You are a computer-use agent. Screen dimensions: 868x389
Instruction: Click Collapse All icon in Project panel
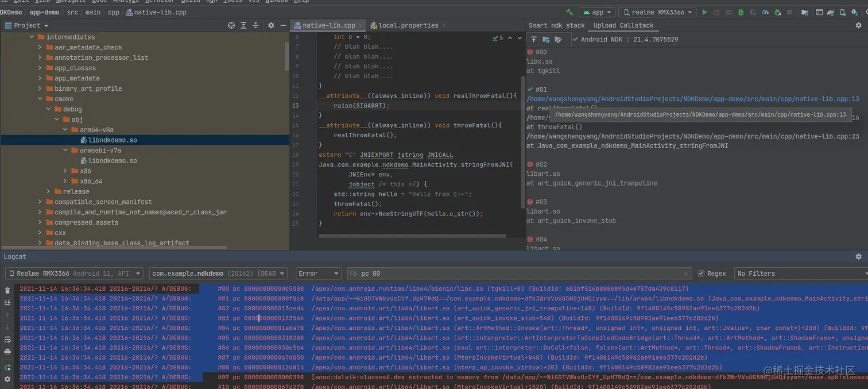pos(255,25)
